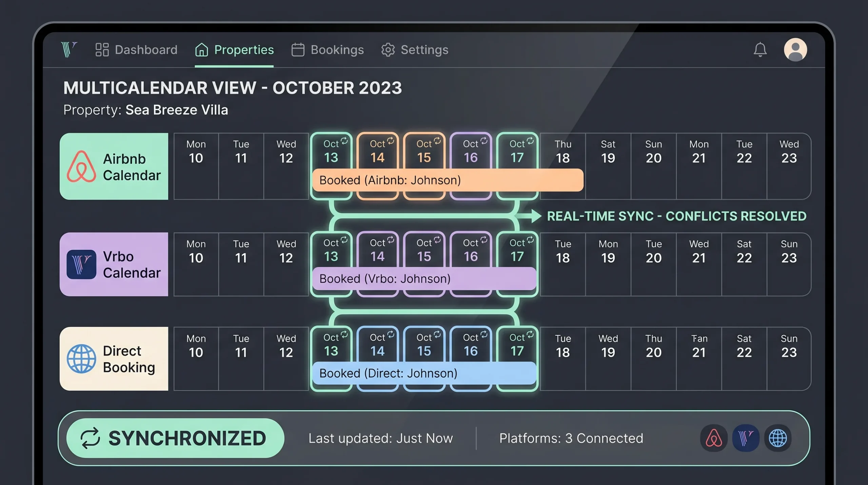Select the Properties tab
Image resolution: width=868 pixels, height=485 pixels.
point(234,50)
